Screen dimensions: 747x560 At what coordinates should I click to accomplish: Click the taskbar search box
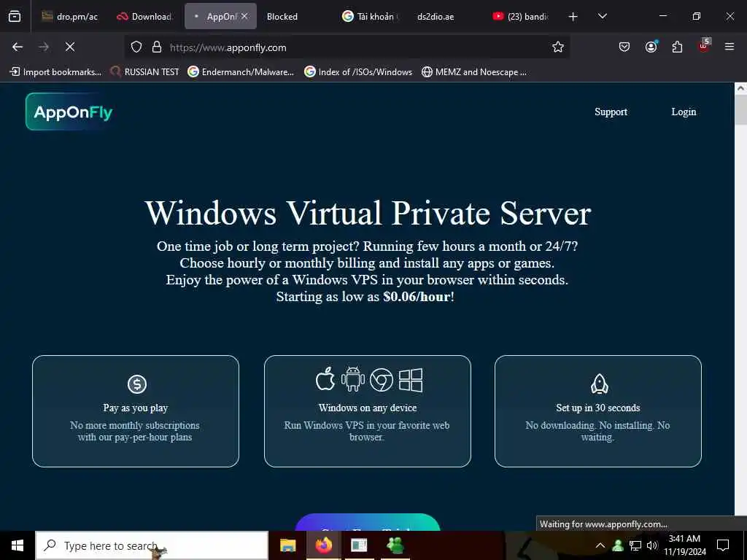[152, 545]
